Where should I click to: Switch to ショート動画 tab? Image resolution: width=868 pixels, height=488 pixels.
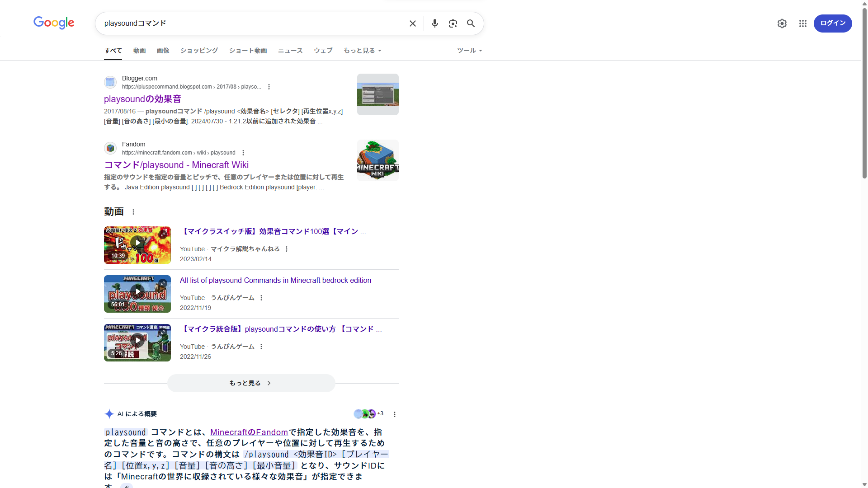(248, 51)
